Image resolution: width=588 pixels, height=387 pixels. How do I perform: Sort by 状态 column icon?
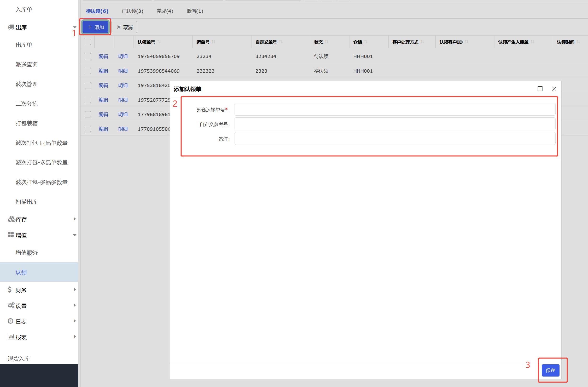327,42
